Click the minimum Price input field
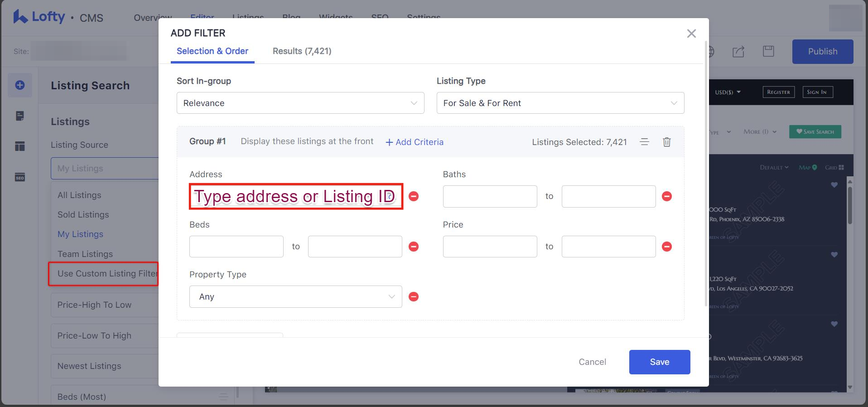 click(490, 247)
